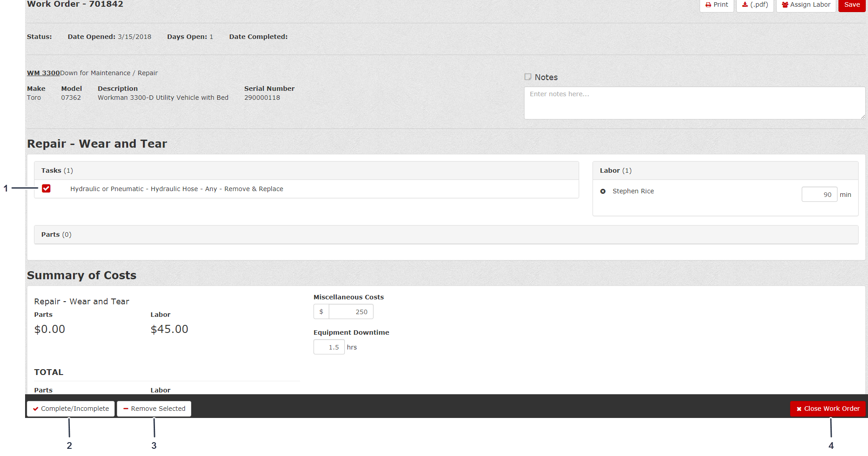
Task: Remove Stephen Rice from labor
Action: [x=603, y=191]
